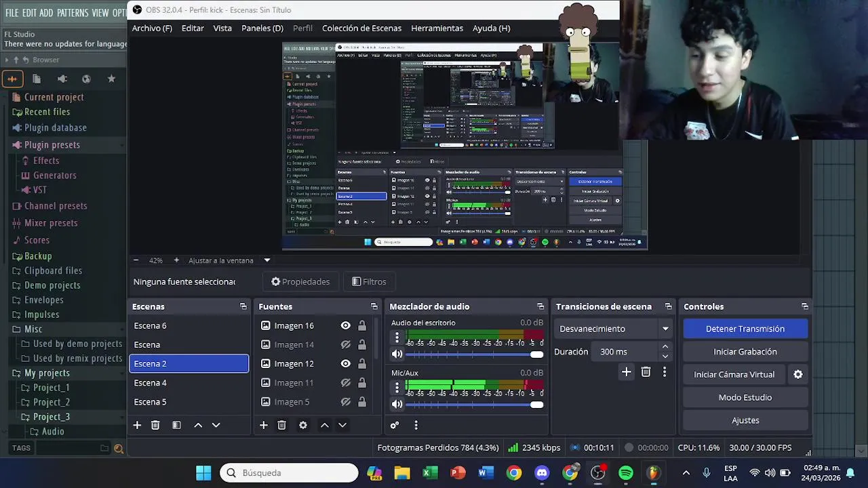
Task: Open source Propiedades button
Action: 300,282
